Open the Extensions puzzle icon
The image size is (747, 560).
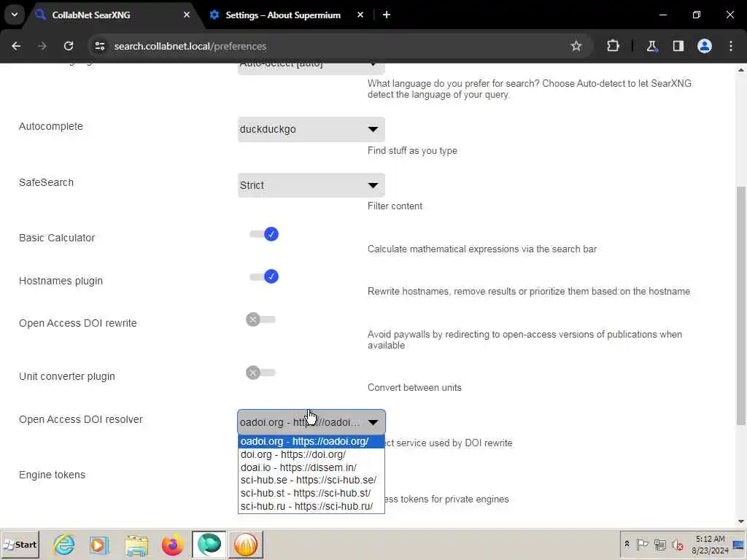point(613,46)
